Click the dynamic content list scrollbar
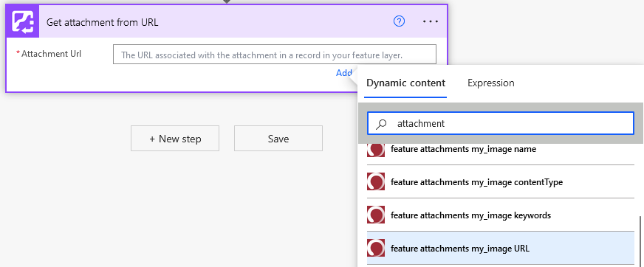Viewport: 644px width, 267px height. pyautogui.click(x=640, y=242)
